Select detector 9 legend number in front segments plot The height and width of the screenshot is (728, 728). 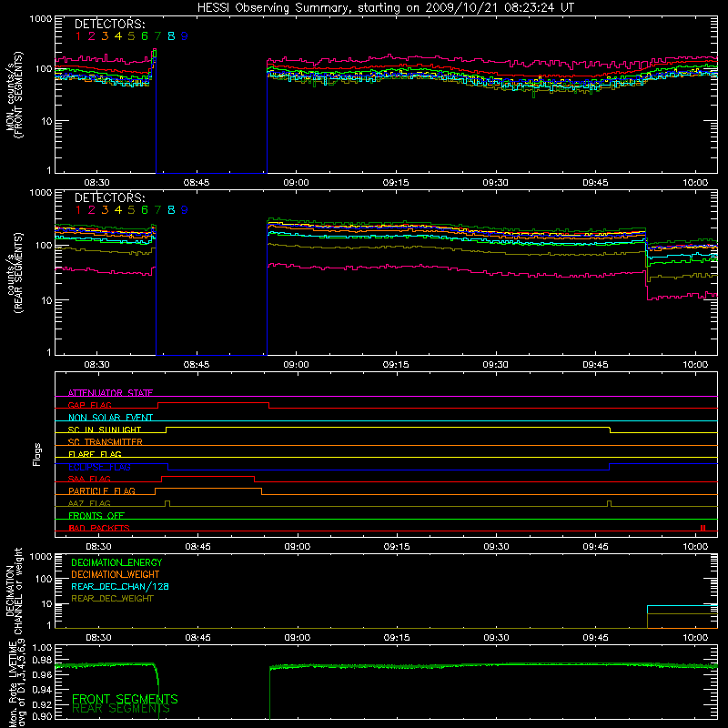[x=185, y=36]
